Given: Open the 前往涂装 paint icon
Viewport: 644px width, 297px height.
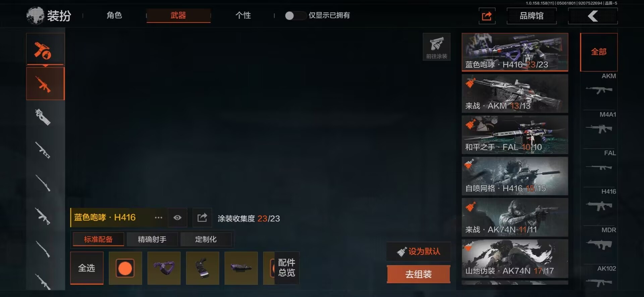Looking at the screenshot, I should [436, 47].
